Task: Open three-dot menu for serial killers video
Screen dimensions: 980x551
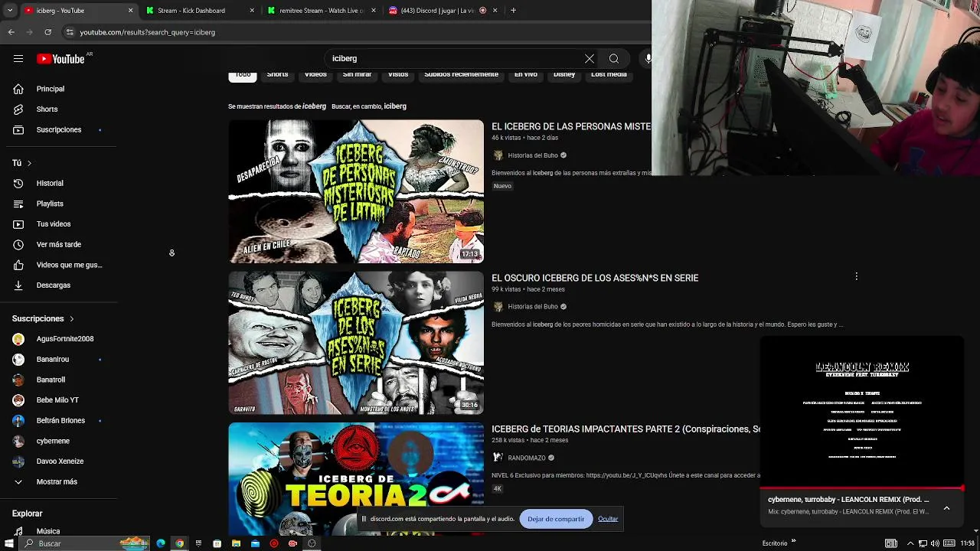Action: pyautogui.click(x=856, y=276)
